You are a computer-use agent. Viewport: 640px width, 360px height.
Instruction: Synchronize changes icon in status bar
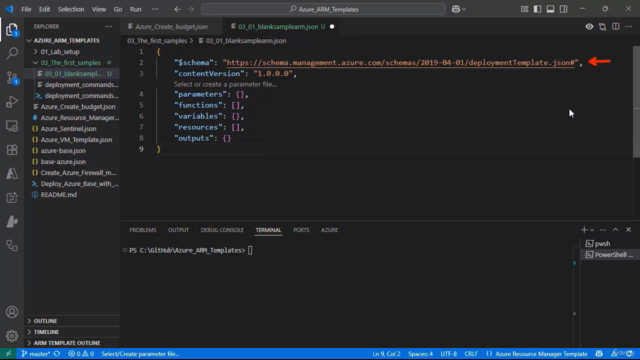coord(57,354)
